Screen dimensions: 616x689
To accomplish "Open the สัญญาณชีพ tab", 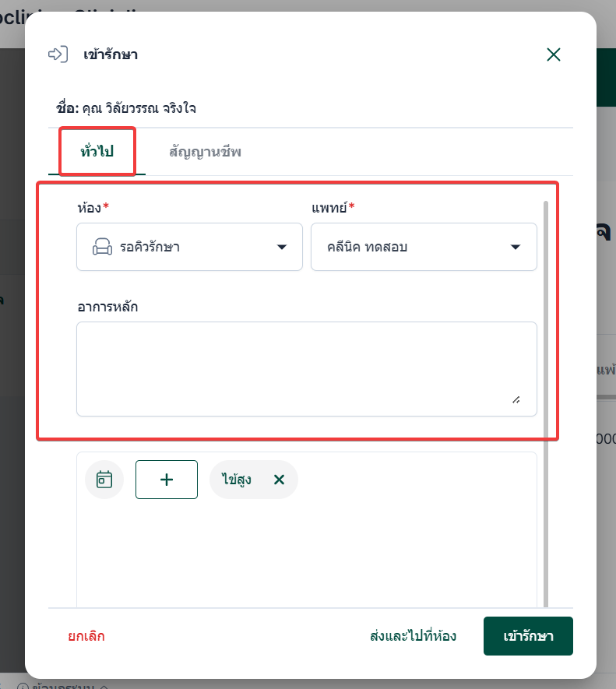I will (x=205, y=151).
